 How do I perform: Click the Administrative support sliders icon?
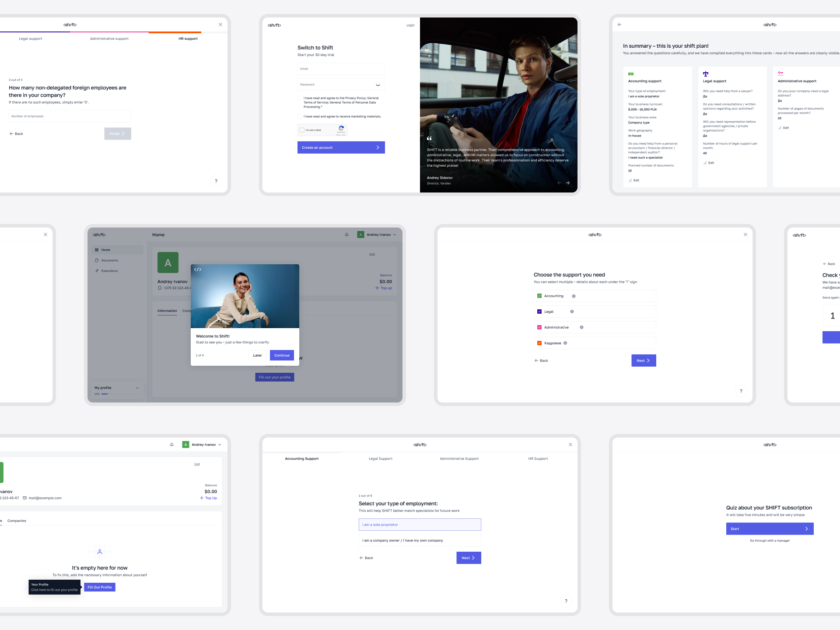click(781, 73)
